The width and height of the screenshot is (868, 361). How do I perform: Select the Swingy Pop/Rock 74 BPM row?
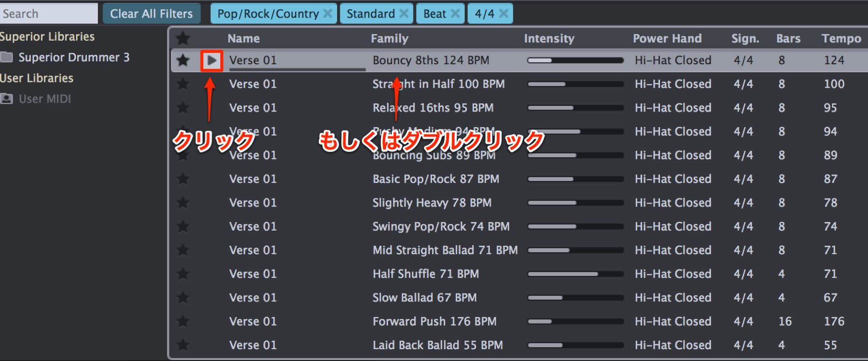pos(519,226)
